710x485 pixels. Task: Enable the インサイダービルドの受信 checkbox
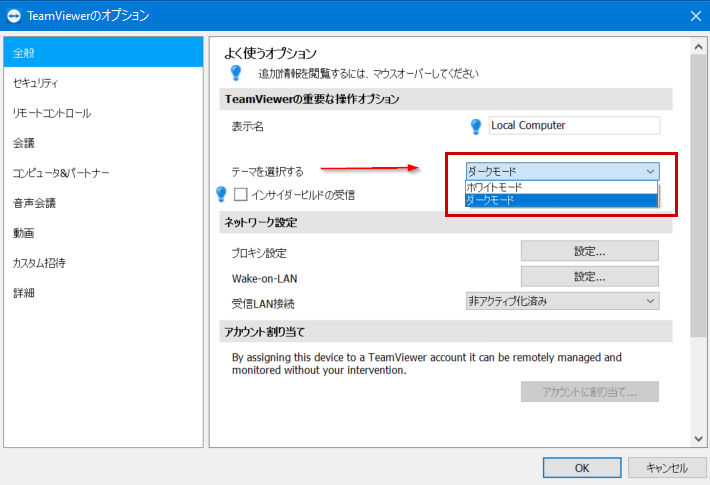tap(240, 195)
